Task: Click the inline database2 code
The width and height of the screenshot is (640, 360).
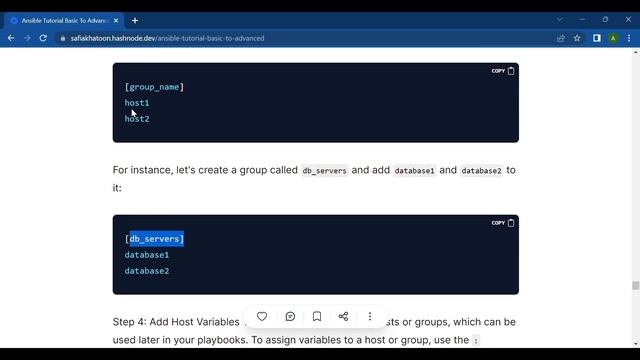Action: click(481, 171)
